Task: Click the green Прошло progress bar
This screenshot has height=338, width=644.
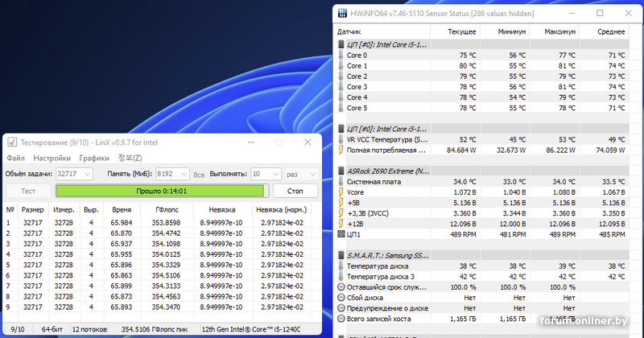Action: click(159, 191)
